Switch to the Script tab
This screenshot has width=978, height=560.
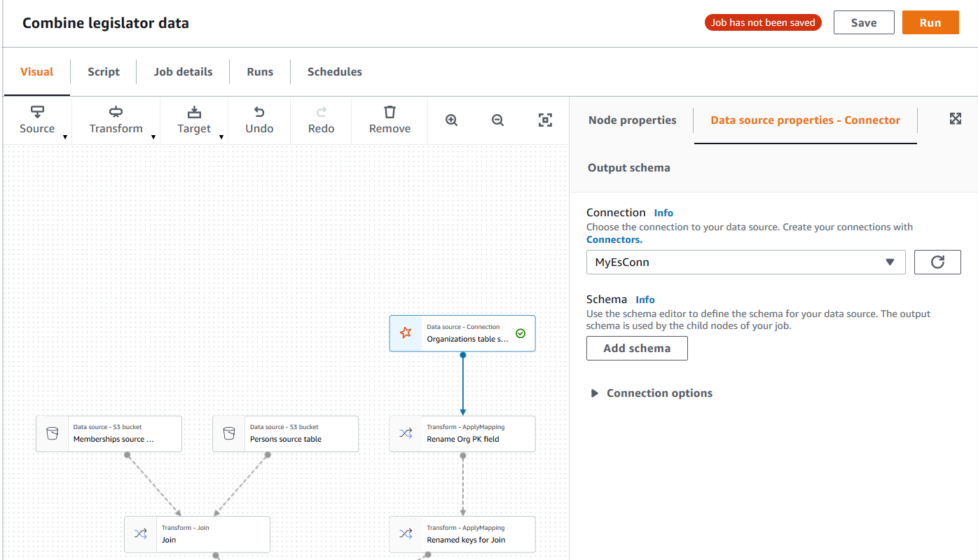pyautogui.click(x=103, y=71)
